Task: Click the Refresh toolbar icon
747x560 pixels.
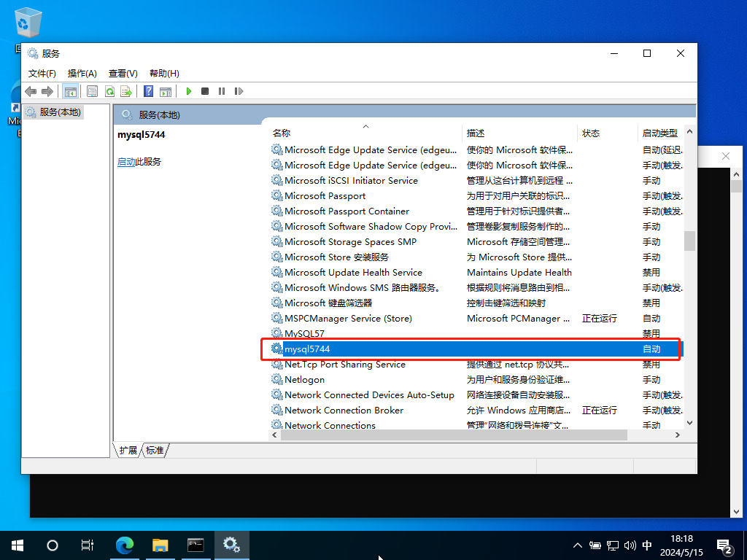Action: click(x=109, y=91)
